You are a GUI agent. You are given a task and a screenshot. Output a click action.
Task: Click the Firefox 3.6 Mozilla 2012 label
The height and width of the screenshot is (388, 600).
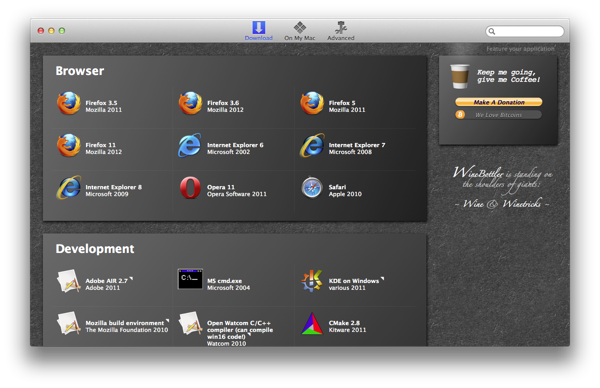pos(225,106)
